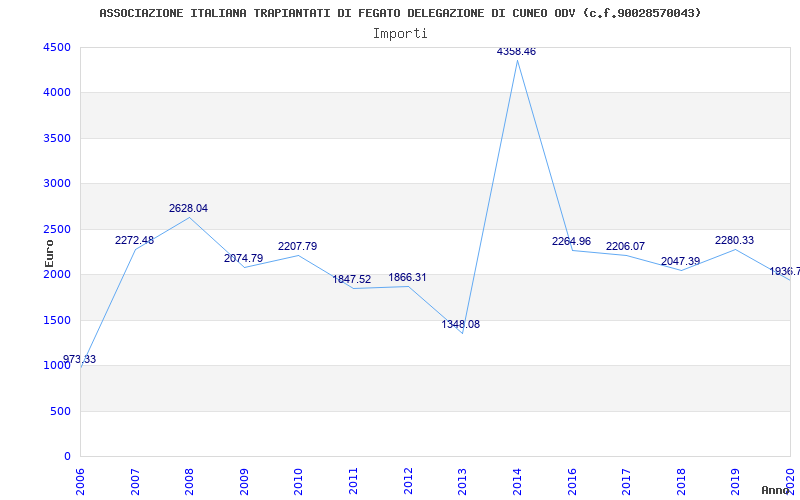Click the Importi subtitle

pos(399,34)
